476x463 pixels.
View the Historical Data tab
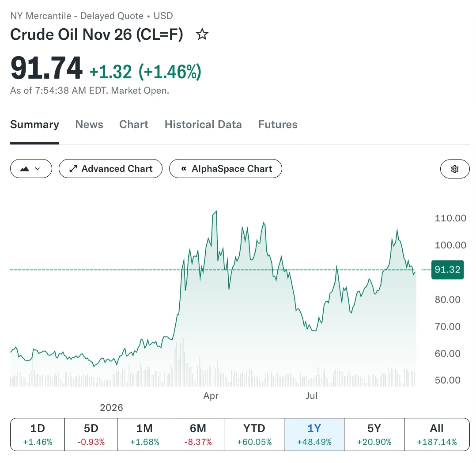203,125
